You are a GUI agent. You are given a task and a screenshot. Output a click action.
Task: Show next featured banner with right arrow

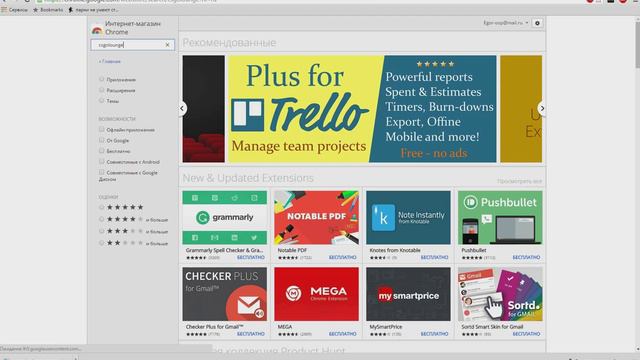click(x=542, y=108)
